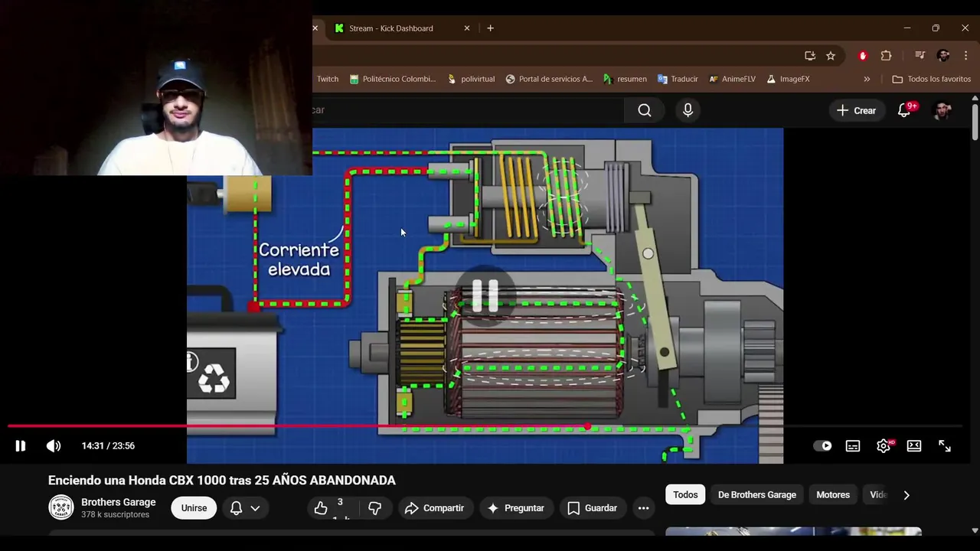The height and width of the screenshot is (551, 980).
Task: Open the Brothers Garage channel name link
Action: point(119,502)
